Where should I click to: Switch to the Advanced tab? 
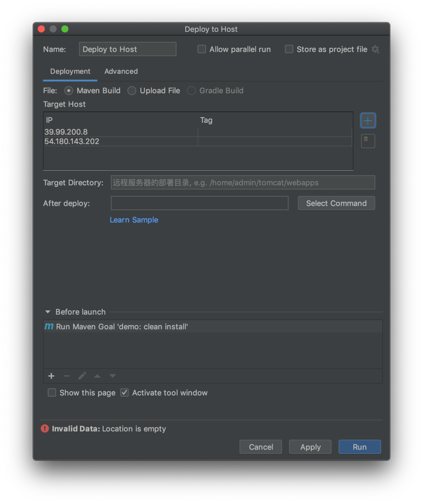(x=121, y=71)
